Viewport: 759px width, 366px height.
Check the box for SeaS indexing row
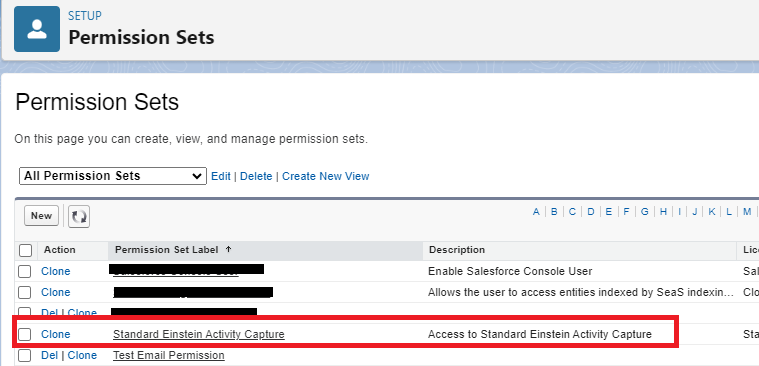click(25, 292)
